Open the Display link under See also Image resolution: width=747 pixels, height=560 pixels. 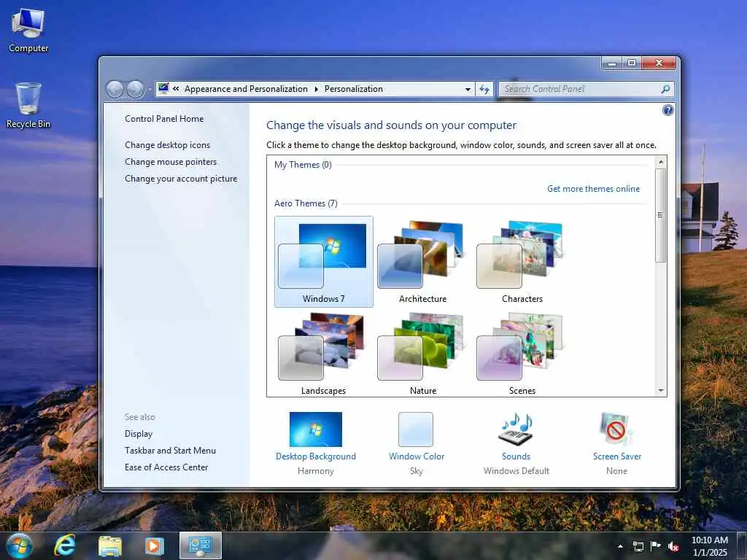[x=139, y=434]
